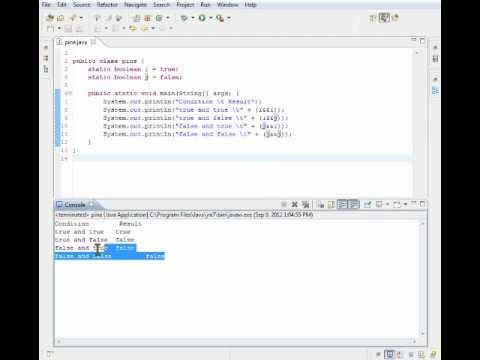This screenshot has height=360, width=480.
Task: Open the New file dropdown arrow in second row
Action: (x=59, y=29)
